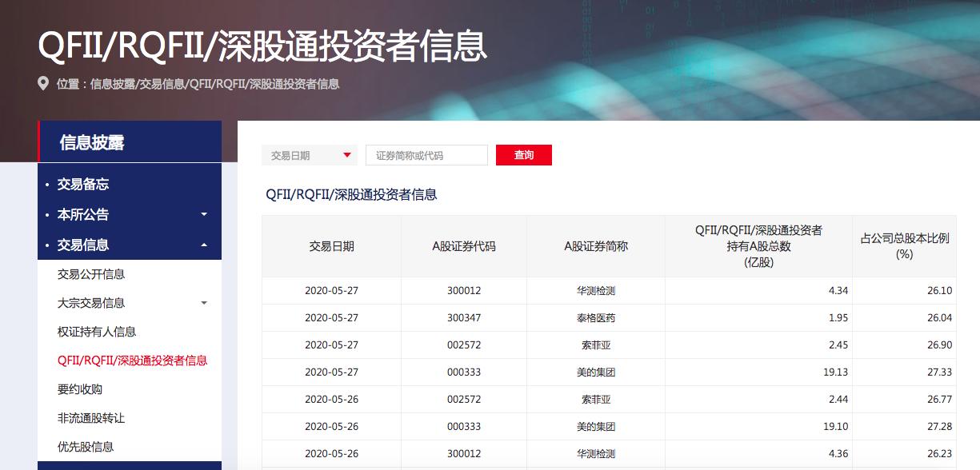
Task: Click the 27.33 percentage value
Action: 940,372
